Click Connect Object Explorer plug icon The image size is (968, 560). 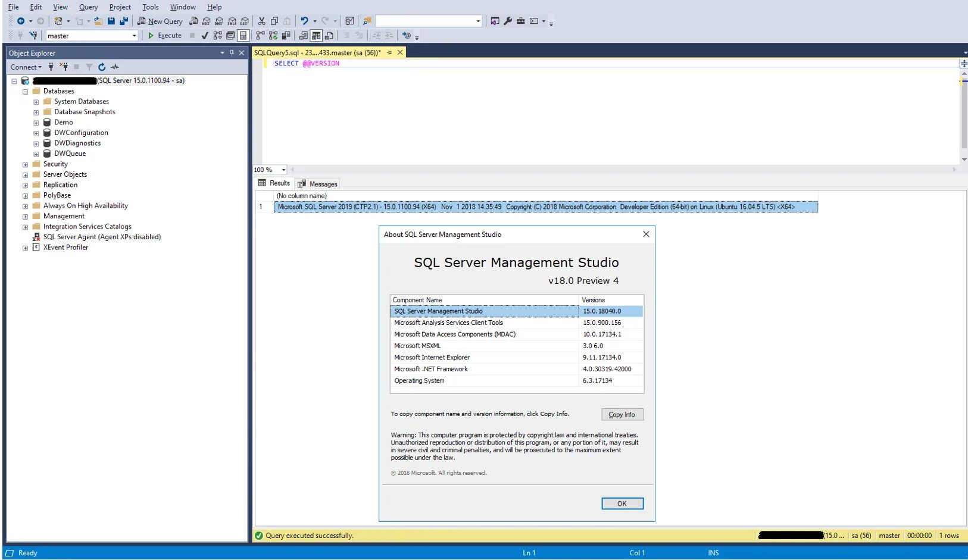pyautogui.click(x=51, y=67)
